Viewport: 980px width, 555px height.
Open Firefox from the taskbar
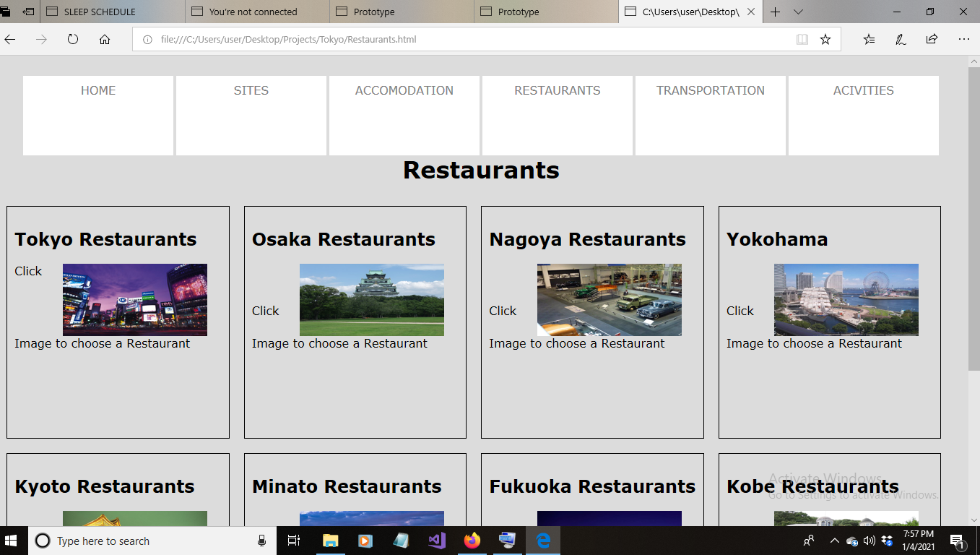point(472,541)
